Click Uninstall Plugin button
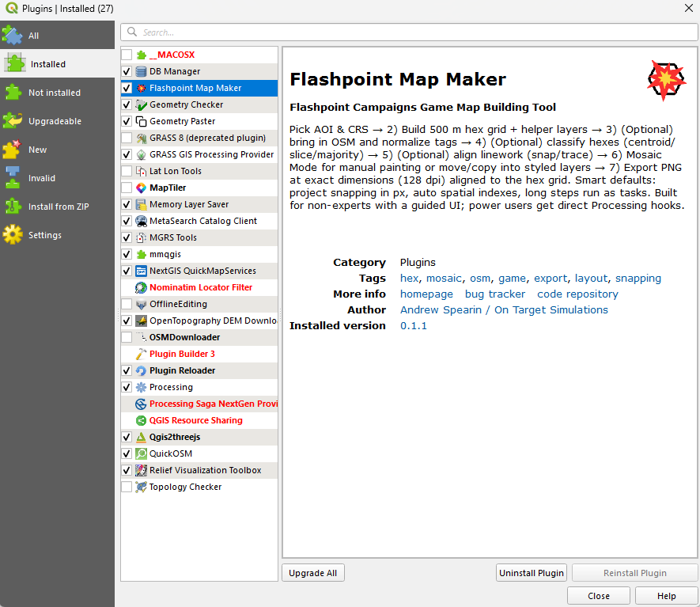Image resolution: width=700 pixels, height=607 pixels. [532, 573]
